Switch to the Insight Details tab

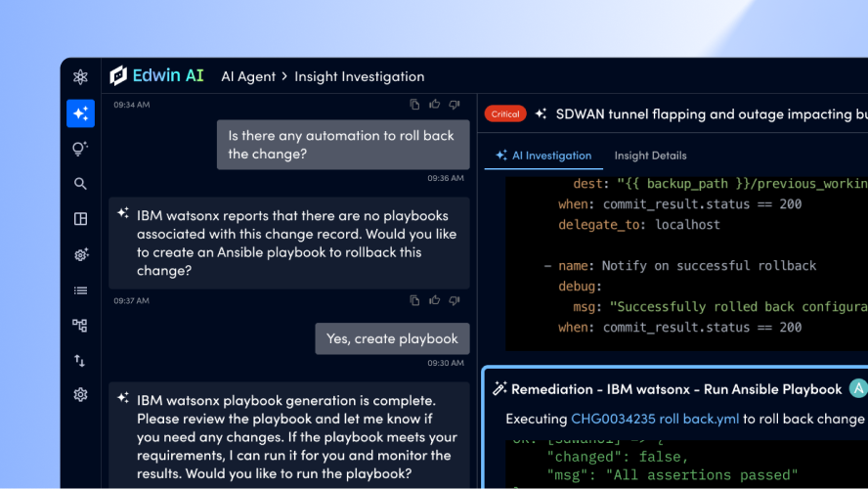coord(650,156)
